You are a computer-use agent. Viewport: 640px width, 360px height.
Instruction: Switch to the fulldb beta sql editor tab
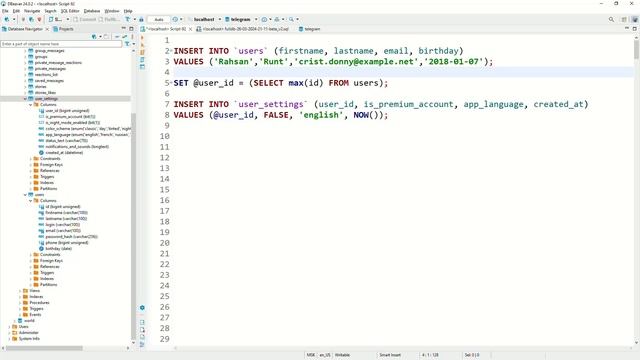coord(242,29)
